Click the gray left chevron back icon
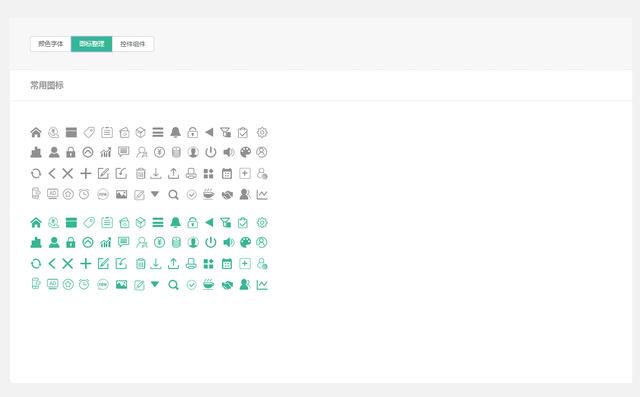The height and width of the screenshot is (397, 640). click(x=52, y=173)
